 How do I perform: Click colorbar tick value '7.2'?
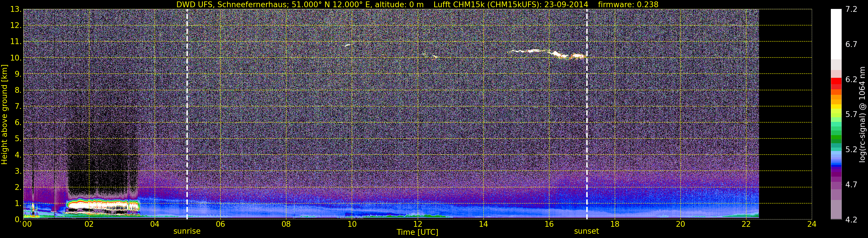pos(851,10)
